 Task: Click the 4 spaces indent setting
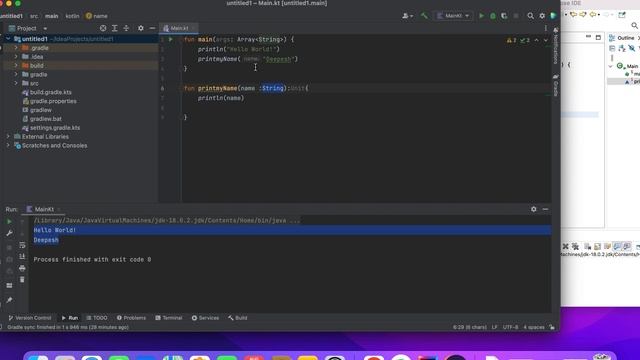point(534,327)
